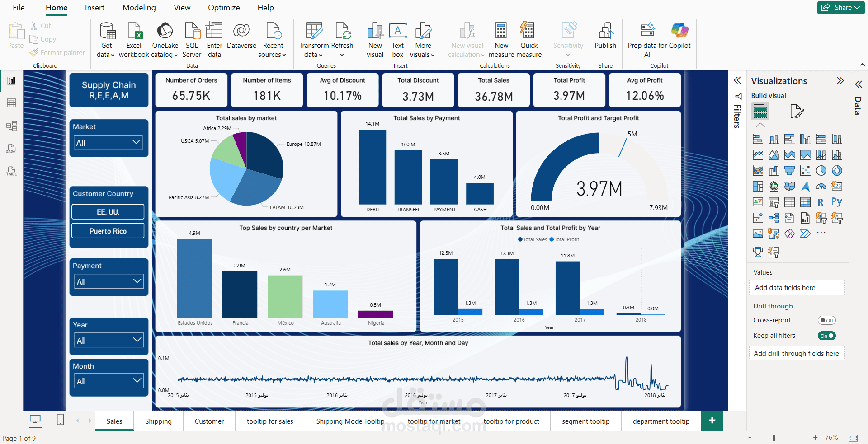
Task: Switch to the Modeling ribbon tab
Action: coord(139,8)
